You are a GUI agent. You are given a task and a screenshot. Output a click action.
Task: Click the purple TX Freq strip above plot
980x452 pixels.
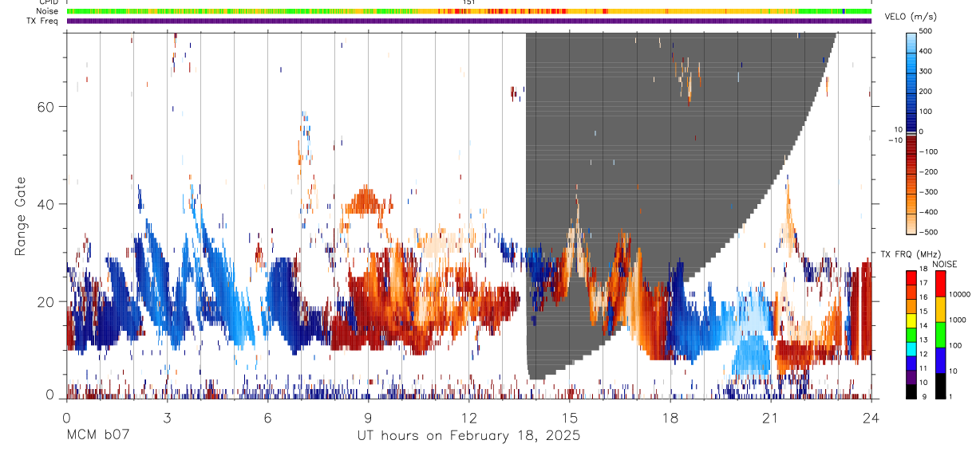pos(469,22)
